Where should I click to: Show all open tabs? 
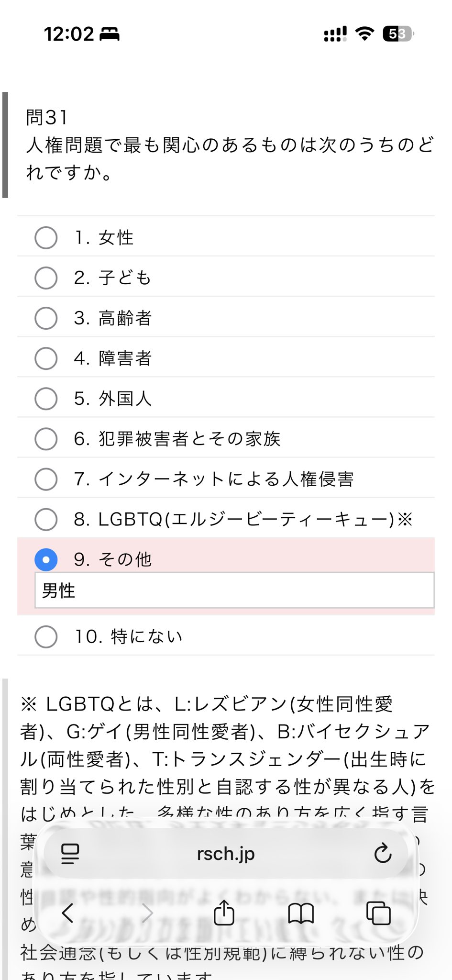click(x=378, y=913)
